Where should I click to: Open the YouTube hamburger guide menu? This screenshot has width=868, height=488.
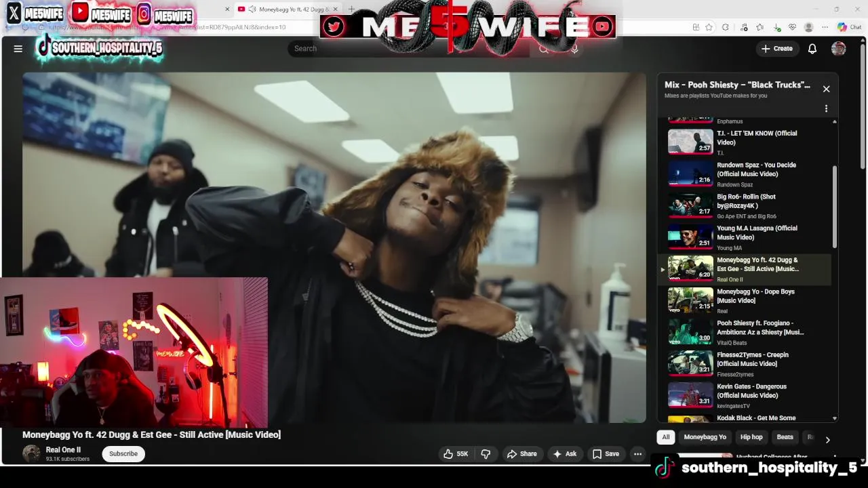(18, 48)
